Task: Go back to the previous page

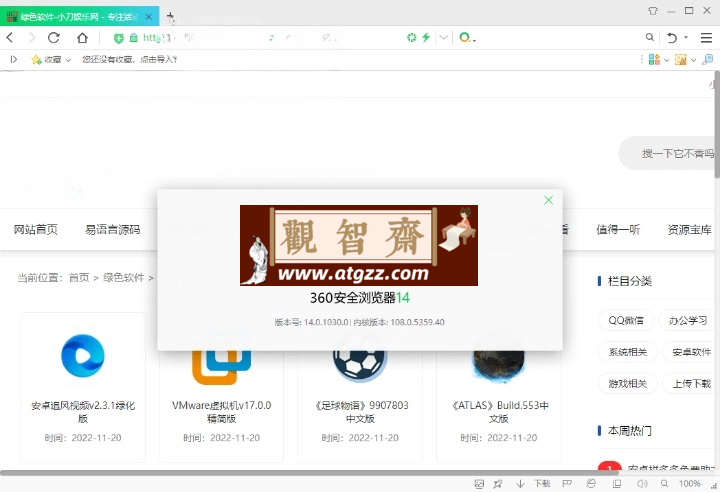Action: pyautogui.click(x=10, y=38)
